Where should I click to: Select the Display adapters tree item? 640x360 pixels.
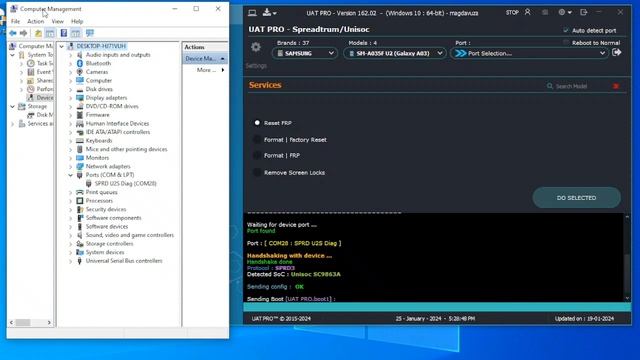click(106, 98)
